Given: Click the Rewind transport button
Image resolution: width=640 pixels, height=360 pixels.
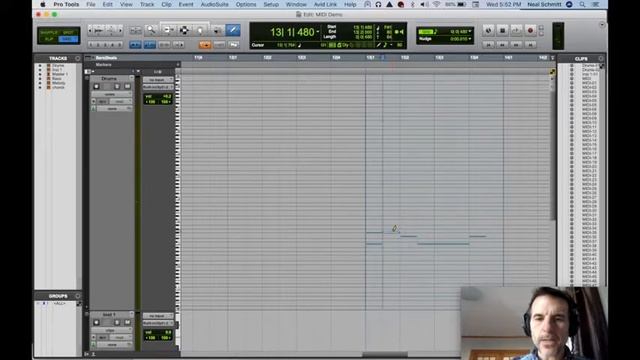Looking at the screenshot, I should [502, 45].
